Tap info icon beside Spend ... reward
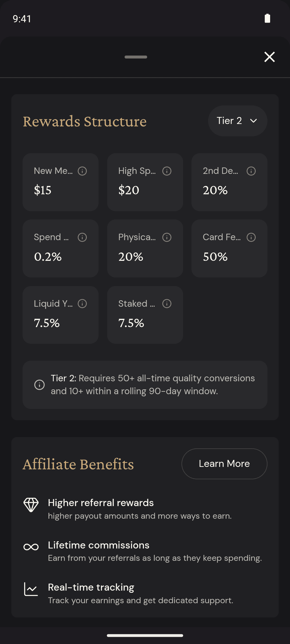The height and width of the screenshot is (644, 290). click(82, 237)
